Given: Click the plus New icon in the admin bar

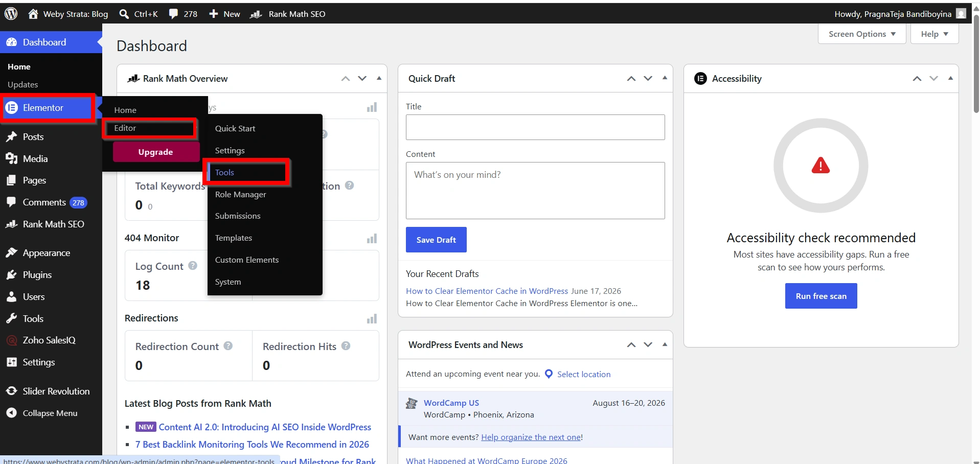Looking at the screenshot, I should click(x=214, y=14).
